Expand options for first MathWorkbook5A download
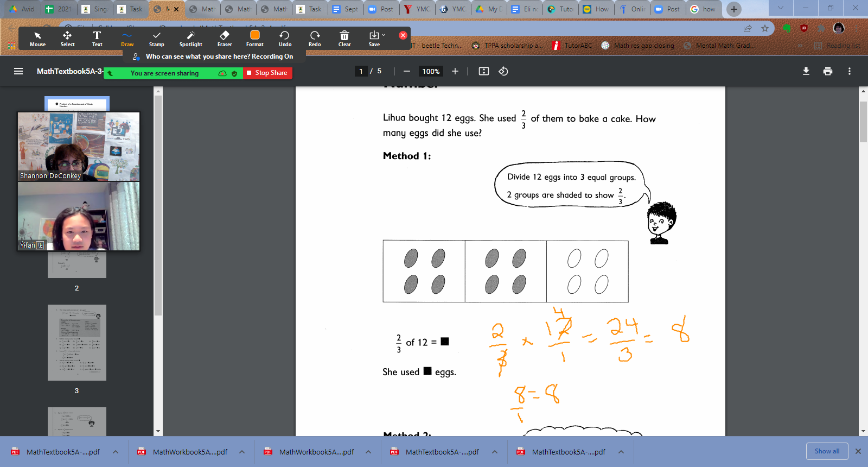Image resolution: width=868 pixels, height=467 pixels. coord(242,452)
